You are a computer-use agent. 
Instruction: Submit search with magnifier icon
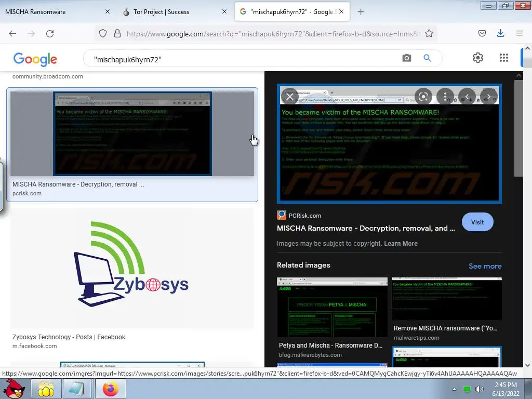click(x=427, y=58)
